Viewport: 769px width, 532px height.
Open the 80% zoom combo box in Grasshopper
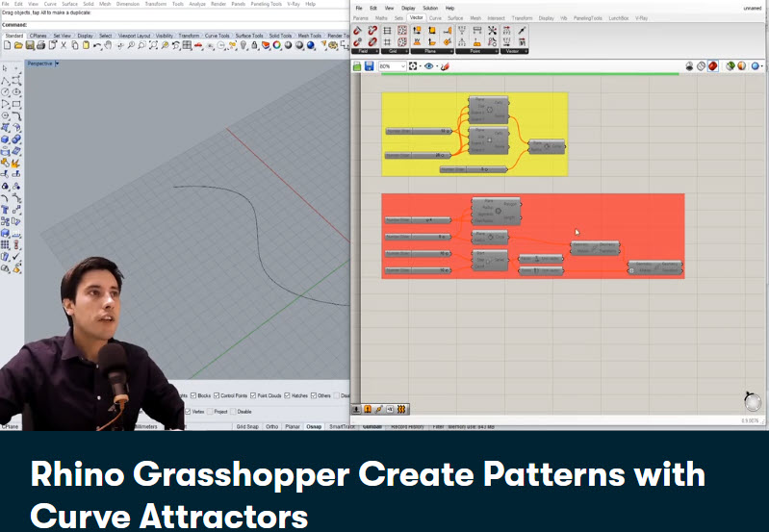pyautogui.click(x=393, y=66)
